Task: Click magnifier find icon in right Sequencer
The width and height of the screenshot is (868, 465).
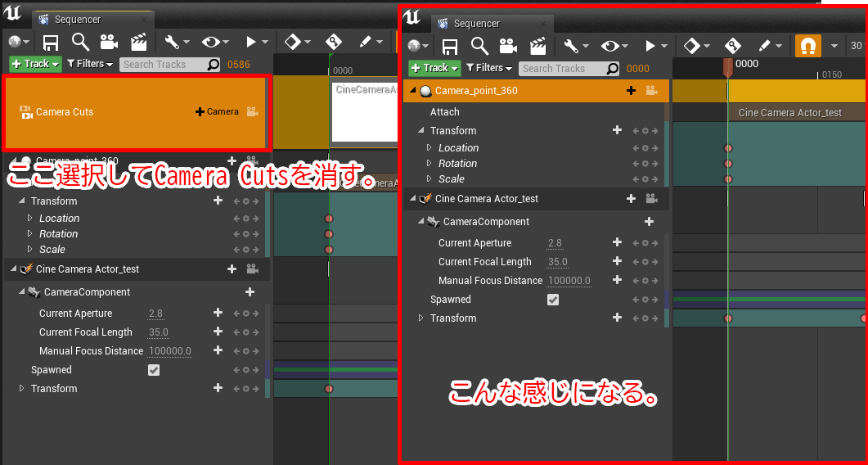Action: (480, 46)
